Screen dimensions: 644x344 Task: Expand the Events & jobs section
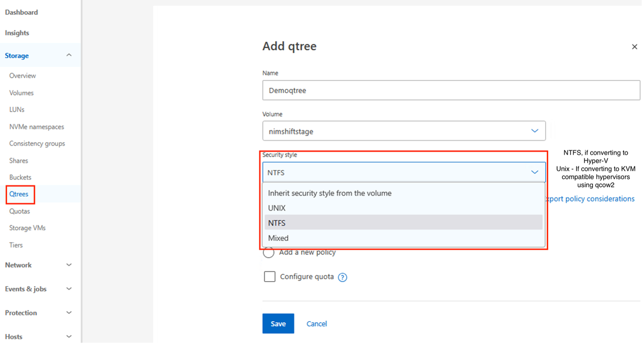tap(69, 289)
